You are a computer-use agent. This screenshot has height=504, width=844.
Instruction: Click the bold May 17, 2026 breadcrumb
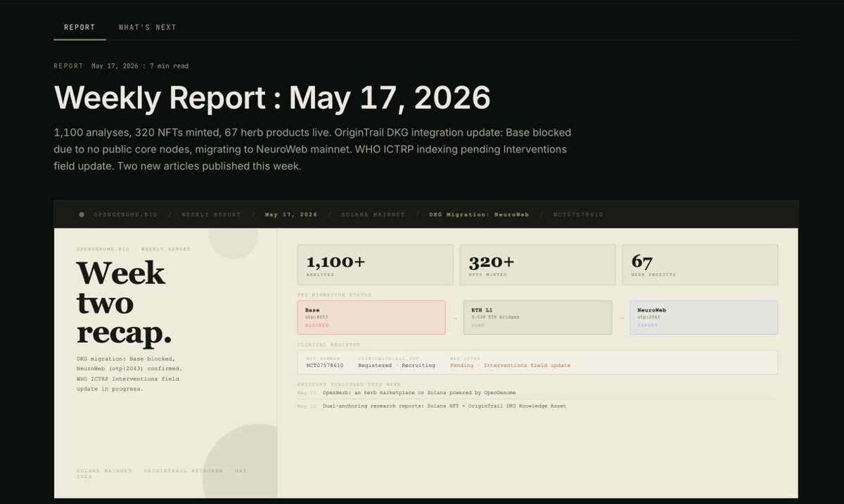pyautogui.click(x=290, y=214)
